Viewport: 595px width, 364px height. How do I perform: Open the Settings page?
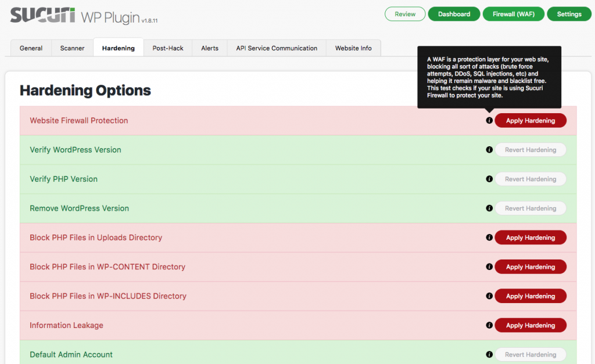coord(569,14)
